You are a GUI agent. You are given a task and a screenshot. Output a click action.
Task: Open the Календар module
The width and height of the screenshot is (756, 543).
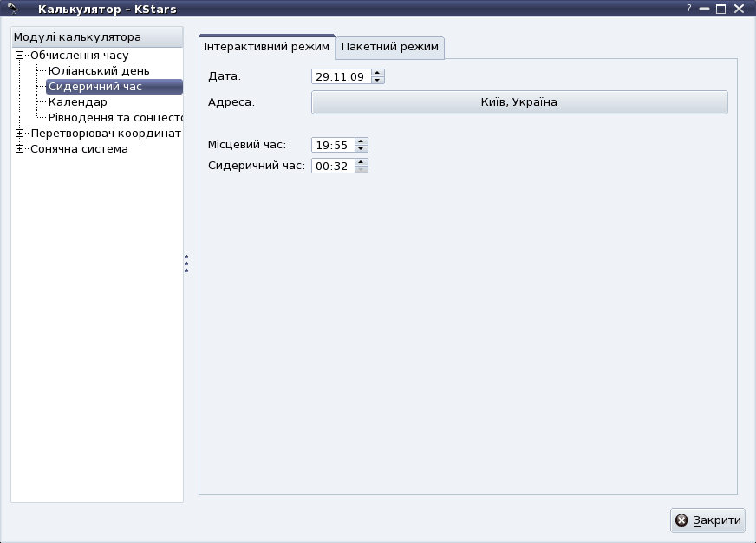pos(77,102)
